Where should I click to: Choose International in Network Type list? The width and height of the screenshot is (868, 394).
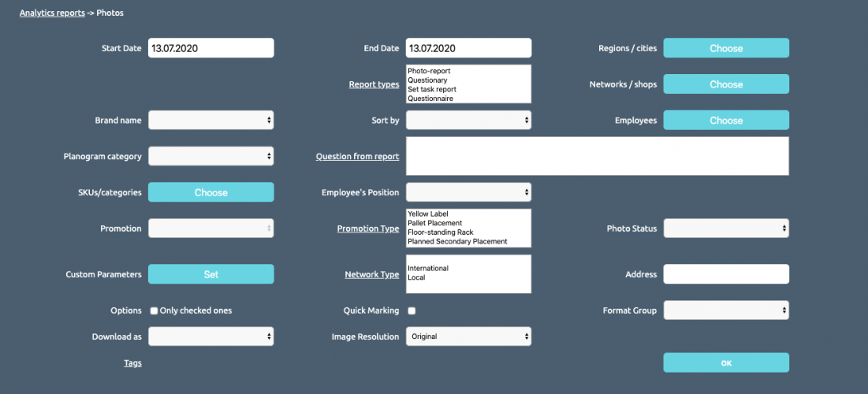[x=428, y=269]
